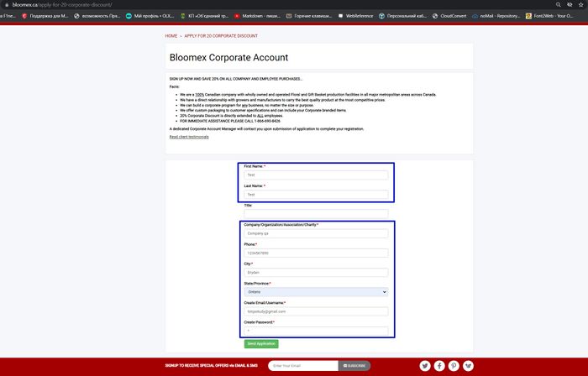Open the WebReference bookmark
The width and height of the screenshot is (588, 376).
(x=355, y=16)
